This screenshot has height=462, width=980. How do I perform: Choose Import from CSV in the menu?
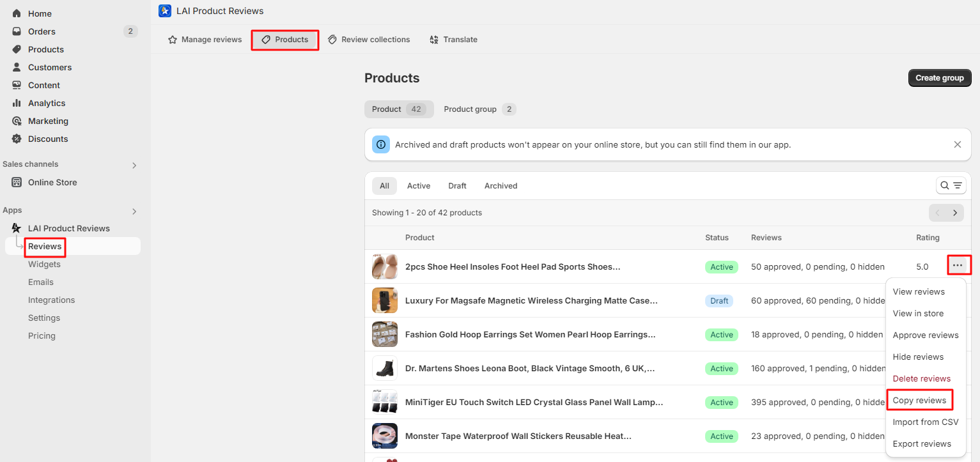click(926, 422)
